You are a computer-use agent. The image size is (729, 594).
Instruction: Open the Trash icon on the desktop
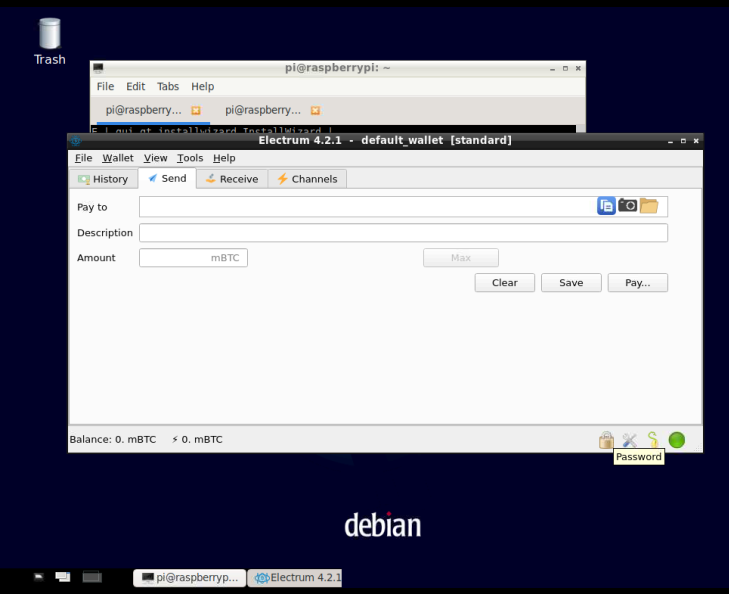pos(49,41)
